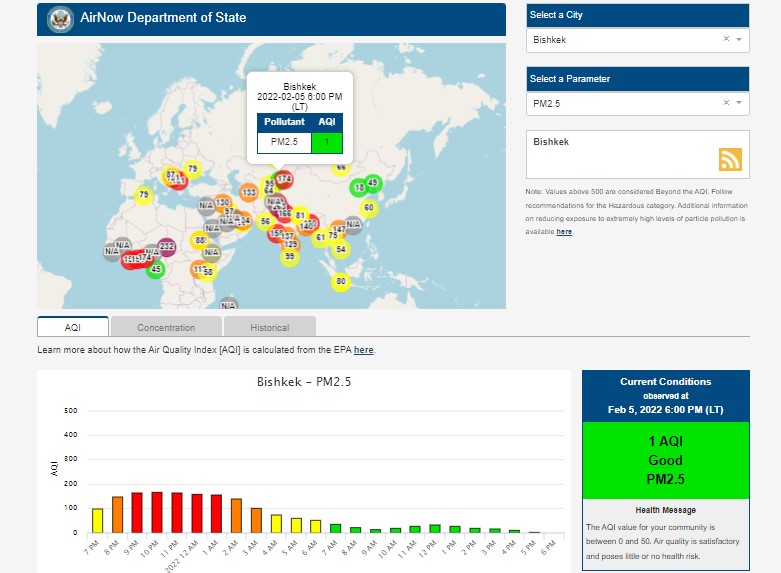
Task: Expand the Select a Parameter dropdown arrow
Action: tap(739, 103)
